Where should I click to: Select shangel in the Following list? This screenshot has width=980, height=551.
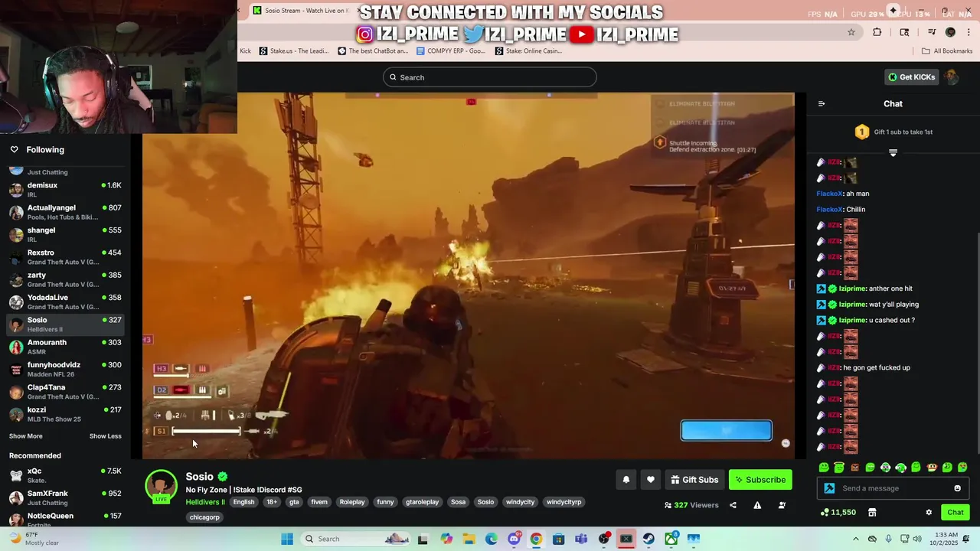pyautogui.click(x=64, y=234)
